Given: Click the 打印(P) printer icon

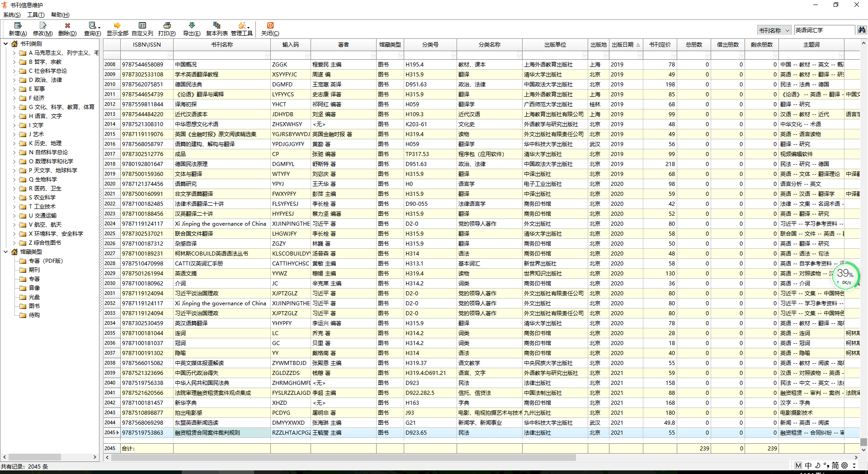Looking at the screenshot, I should [167, 26].
